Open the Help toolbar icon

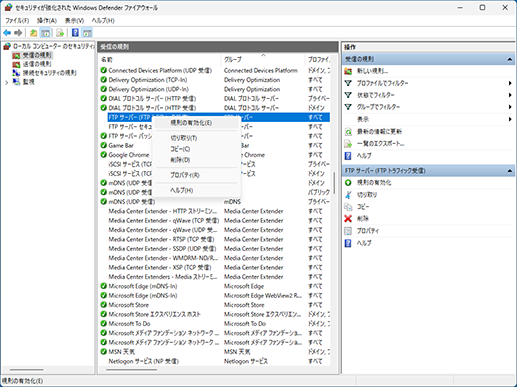(x=75, y=33)
